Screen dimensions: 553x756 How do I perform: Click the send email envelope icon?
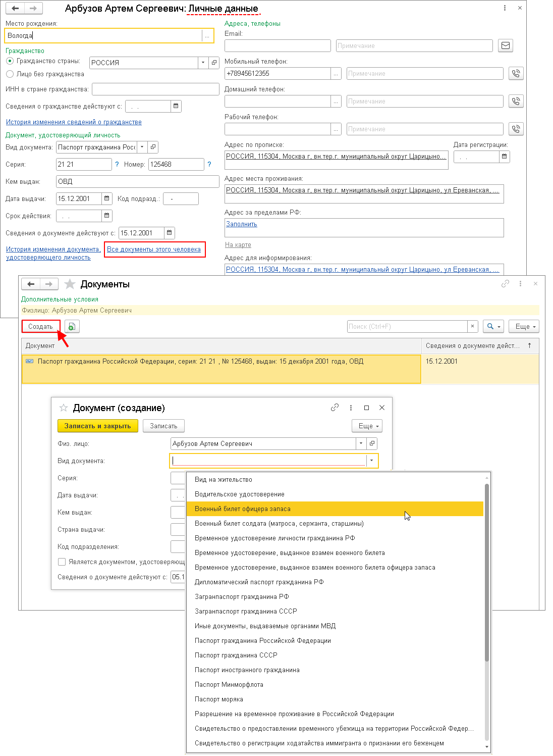pos(505,45)
